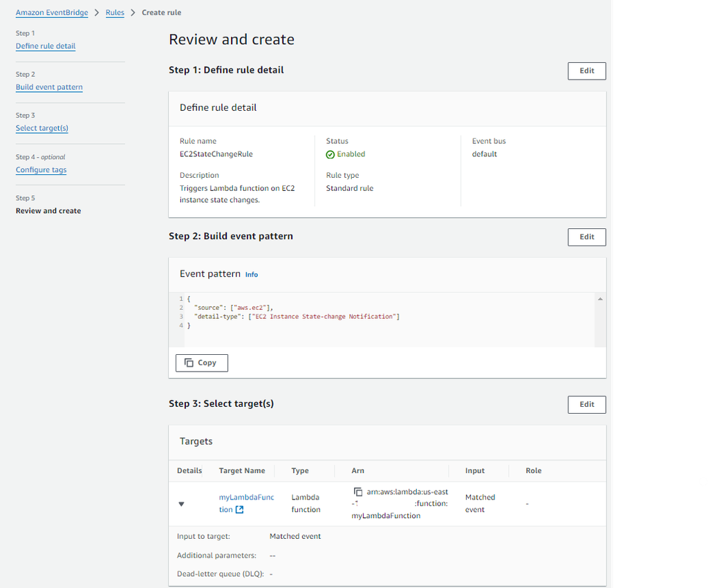Click the green Enabled status check icon
Viewport: 708px width, 588px height.
coord(330,154)
